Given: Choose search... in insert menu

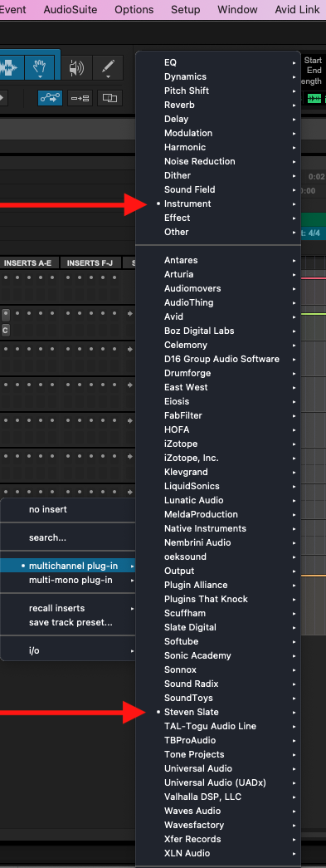Looking at the screenshot, I should pyautogui.click(x=68, y=537).
